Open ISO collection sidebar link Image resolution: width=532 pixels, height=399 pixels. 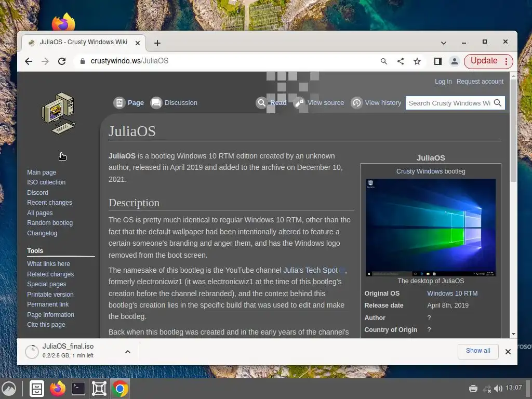click(x=46, y=182)
